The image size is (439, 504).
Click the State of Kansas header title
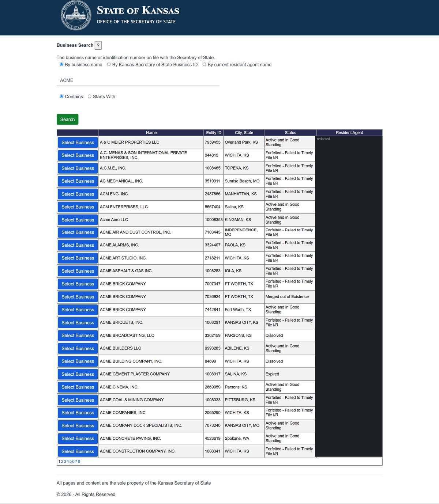tap(138, 10)
